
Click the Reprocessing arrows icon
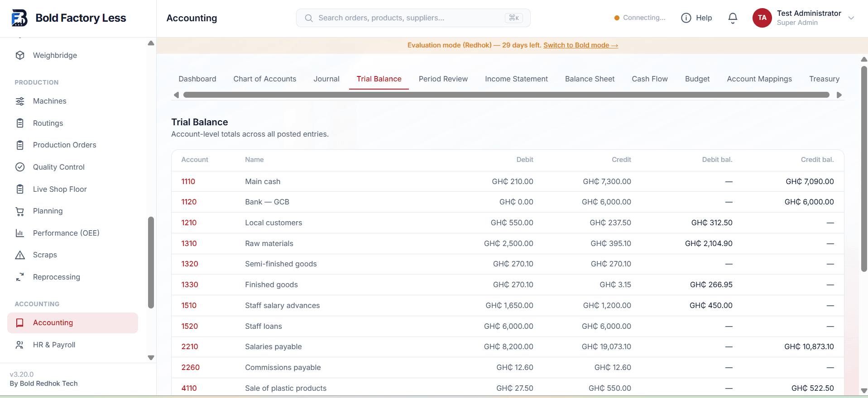(x=20, y=277)
